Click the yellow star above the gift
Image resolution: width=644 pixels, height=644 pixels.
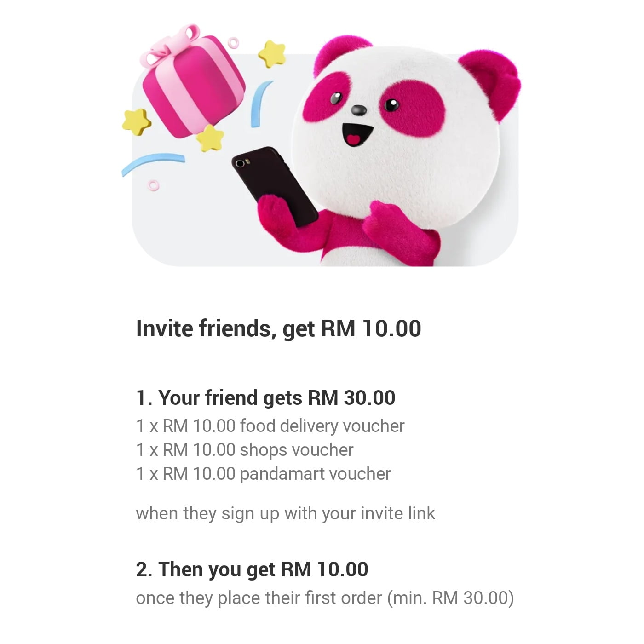271,54
